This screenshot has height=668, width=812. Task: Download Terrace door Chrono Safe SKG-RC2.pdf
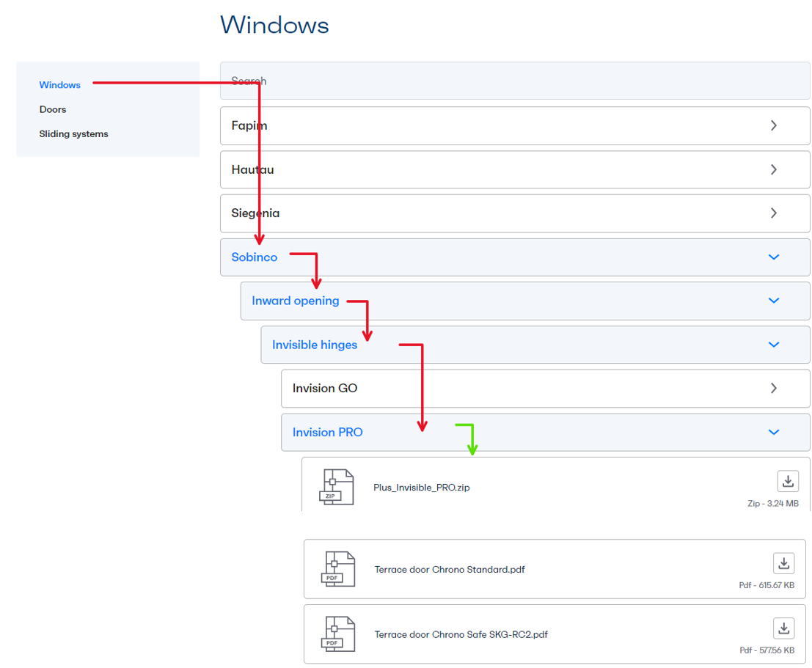783,628
